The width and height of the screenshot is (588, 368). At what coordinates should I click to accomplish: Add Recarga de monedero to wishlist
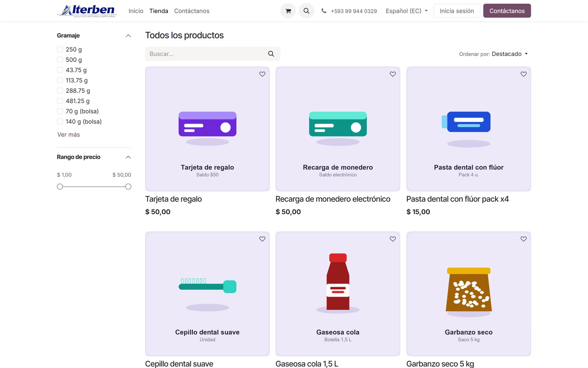point(393,74)
